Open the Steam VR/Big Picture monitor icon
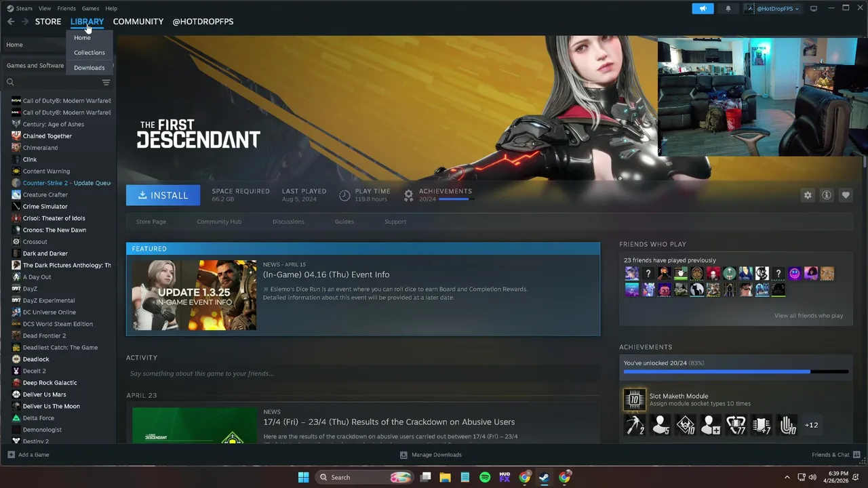The image size is (868, 488). click(x=814, y=8)
